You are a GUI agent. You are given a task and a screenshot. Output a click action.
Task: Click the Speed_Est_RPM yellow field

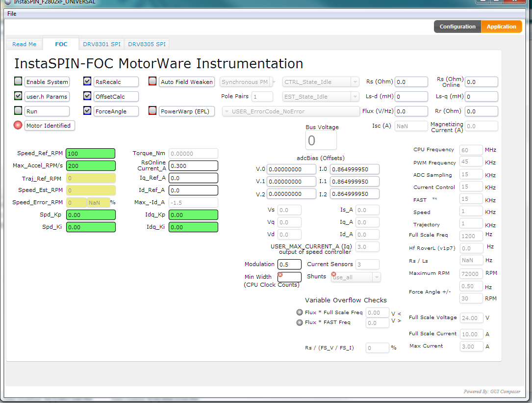pyautogui.click(x=91, y=190)
